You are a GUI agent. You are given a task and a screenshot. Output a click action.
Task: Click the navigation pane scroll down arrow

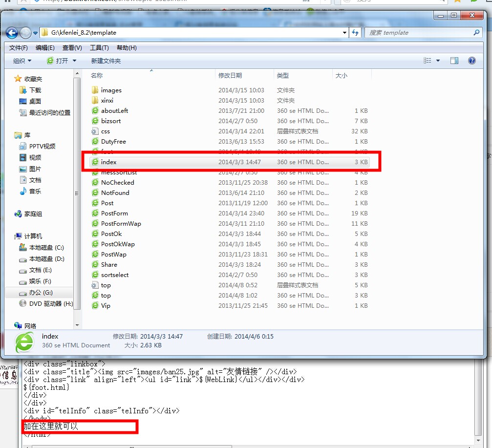(x=77, y=325)
